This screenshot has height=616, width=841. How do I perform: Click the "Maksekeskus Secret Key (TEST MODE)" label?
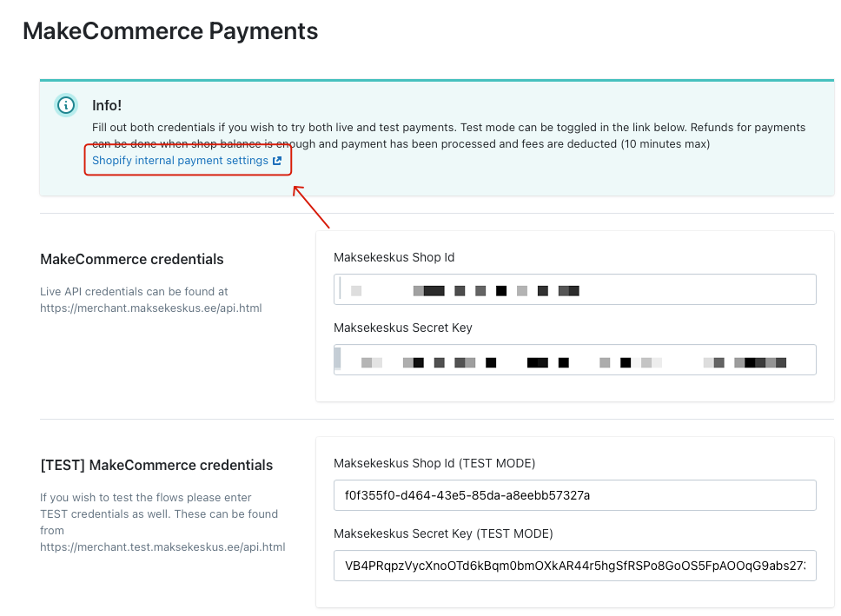[443, 533]
